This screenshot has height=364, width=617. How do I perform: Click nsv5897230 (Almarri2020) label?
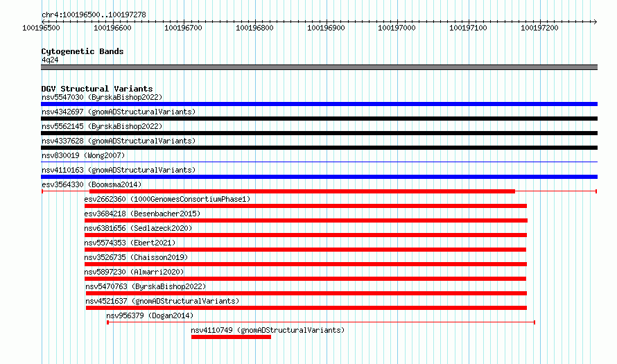click(x=134, y=272)
